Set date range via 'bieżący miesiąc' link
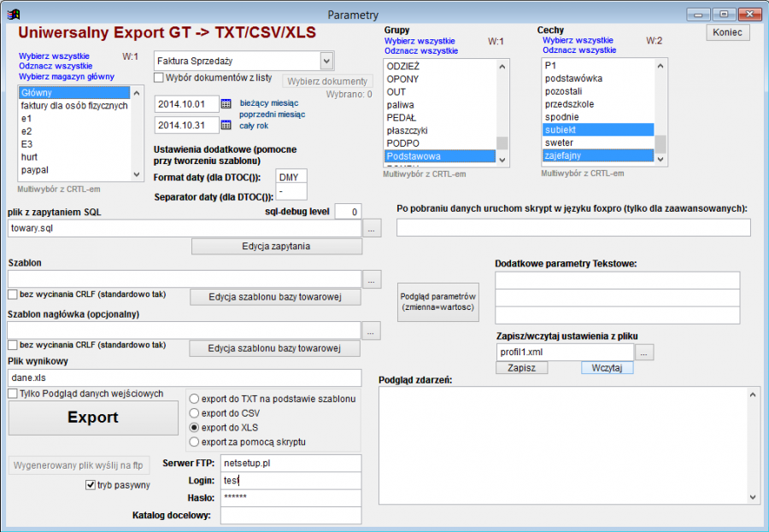The image size is (769, 532). (269, 103)
